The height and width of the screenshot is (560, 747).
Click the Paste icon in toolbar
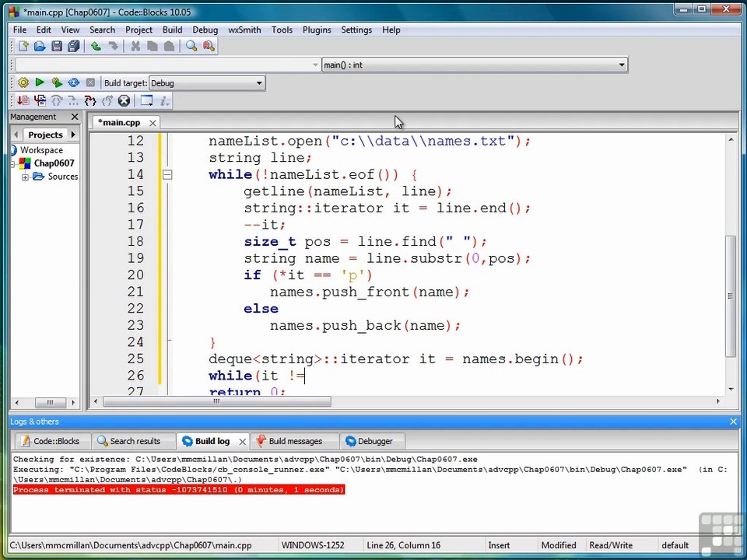pos(169,46)
